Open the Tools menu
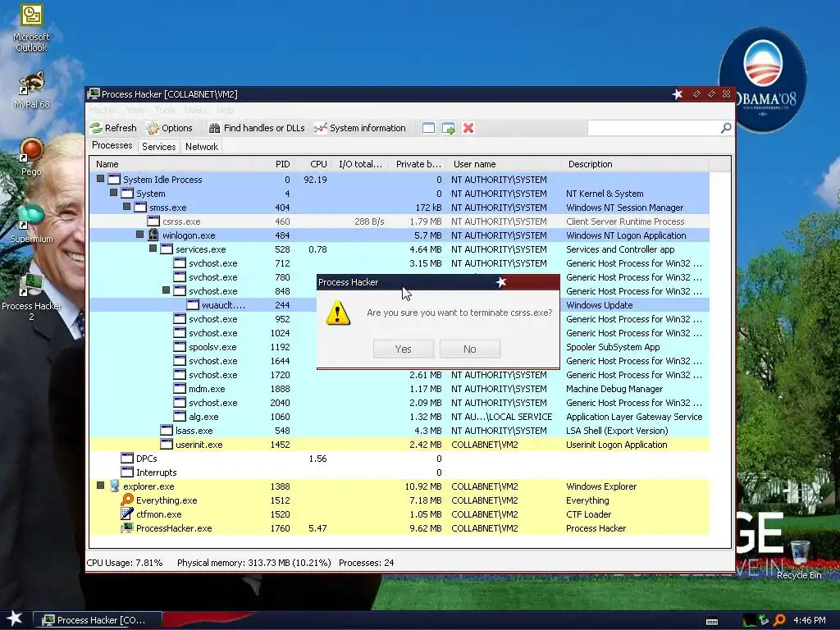This screenshot has width=840, height=630. [x=165, y=110]
